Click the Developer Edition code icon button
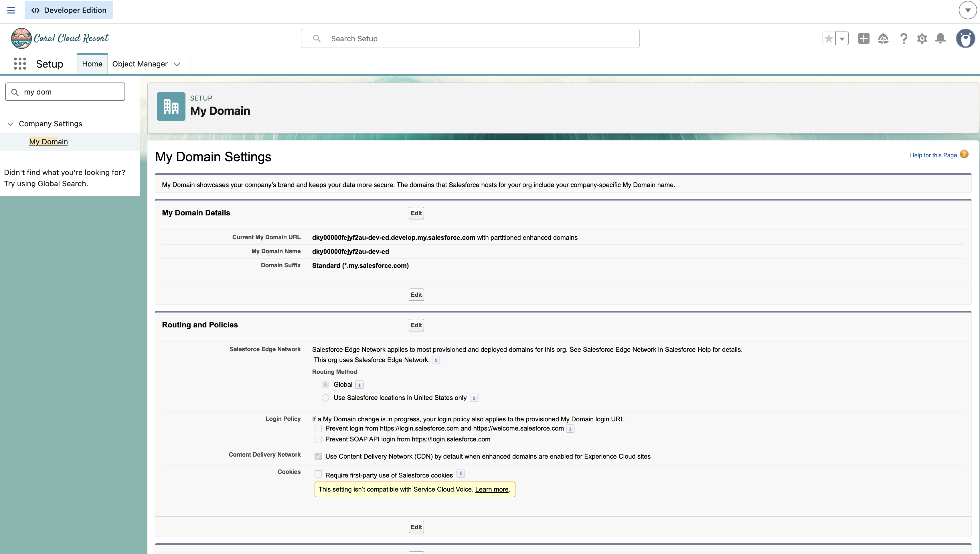 click(69, 10)
